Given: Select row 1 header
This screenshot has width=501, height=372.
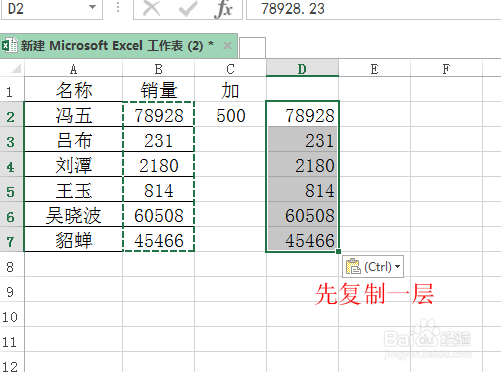Looking at the screenshot, I should pos(12,89).
